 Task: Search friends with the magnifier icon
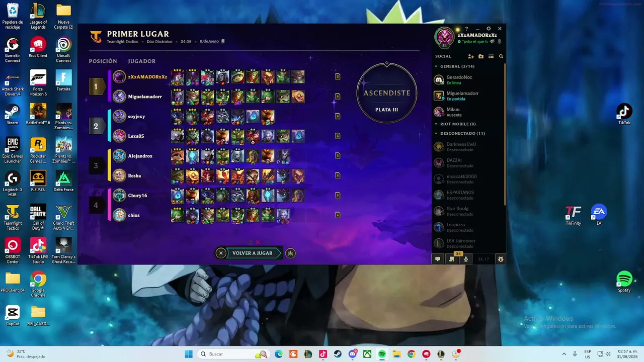click(x=501, y=56)
